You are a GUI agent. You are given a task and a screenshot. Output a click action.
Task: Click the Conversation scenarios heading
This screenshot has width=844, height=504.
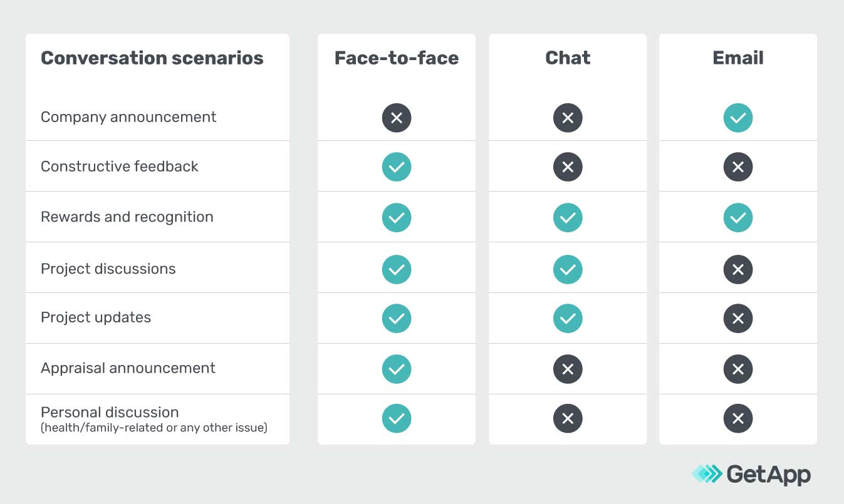[x=152, y=58]
